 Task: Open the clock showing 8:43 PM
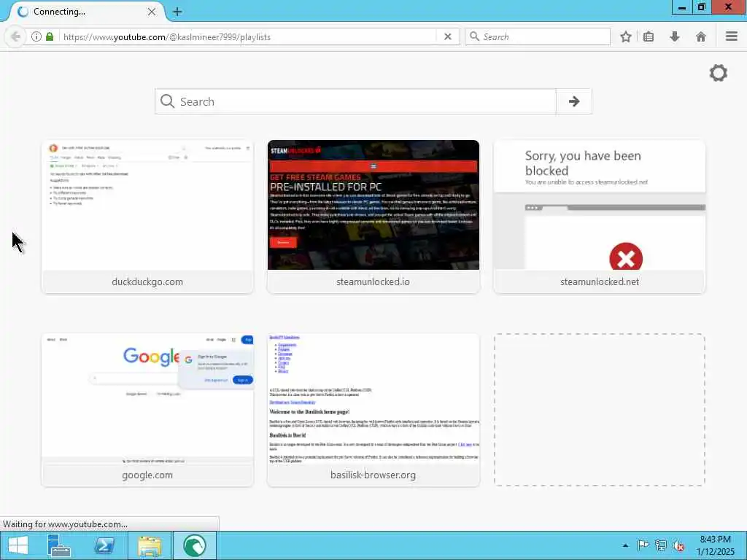(x=715, y=545)
